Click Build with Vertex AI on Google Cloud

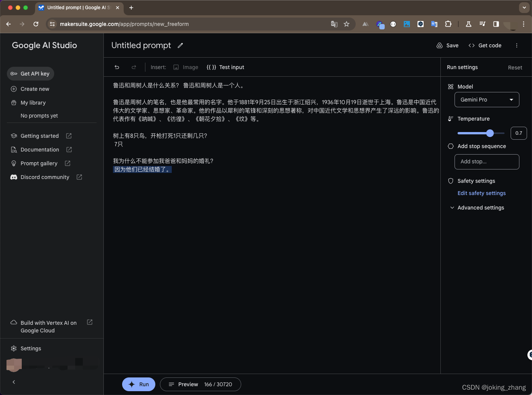click(x=48, y=327)
